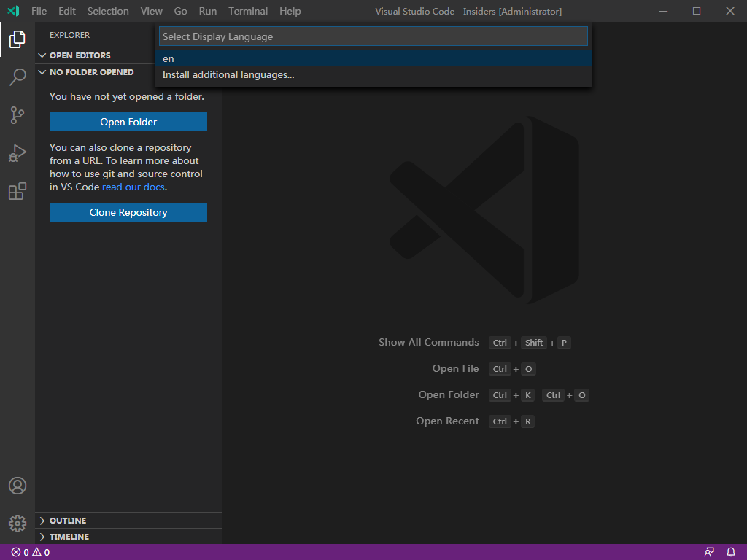Click the 'Open File' hint text
The width and height of the screenshot is (747, 560).
pyautogui.click(x=455, y=368)
